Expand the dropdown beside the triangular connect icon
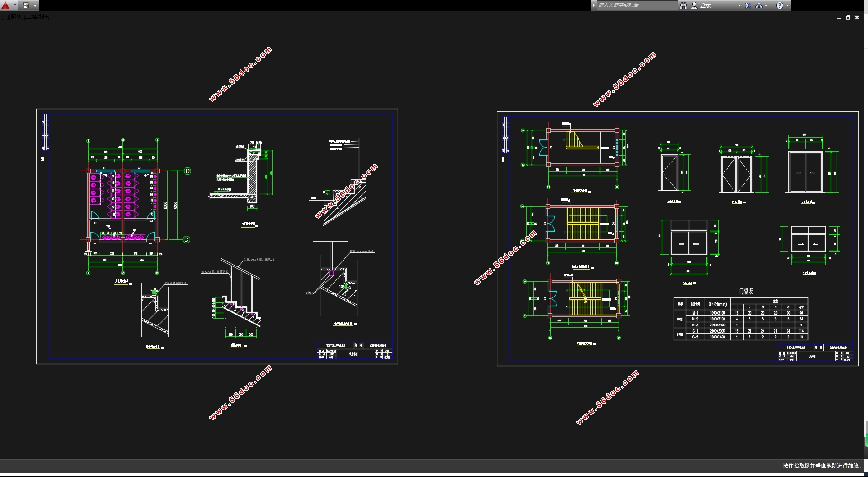The width and height of the screenshot is (868, 477). tap(766, 5)
